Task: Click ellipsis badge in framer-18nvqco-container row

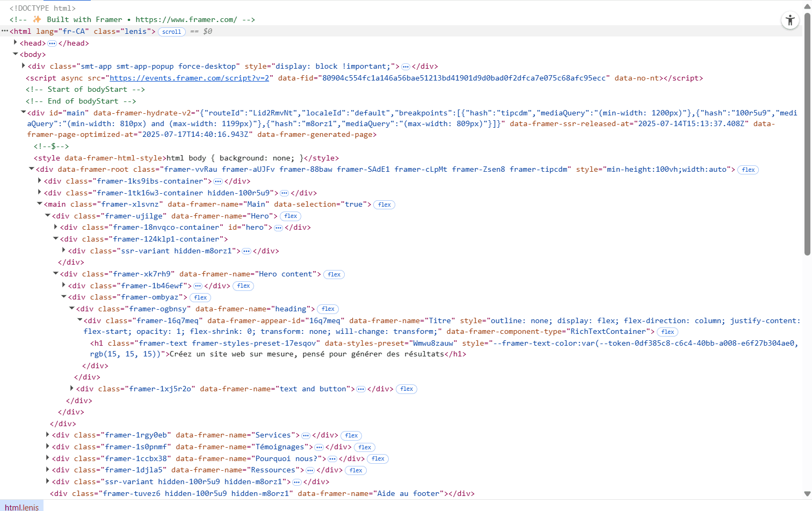Action: coord(278,228)
